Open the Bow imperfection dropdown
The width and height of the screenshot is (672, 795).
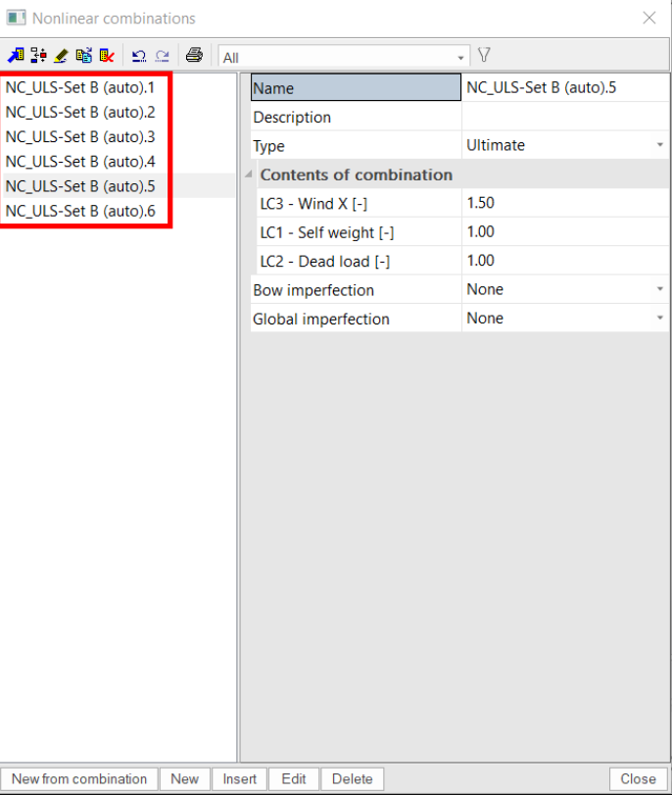[x=660, y=289]
